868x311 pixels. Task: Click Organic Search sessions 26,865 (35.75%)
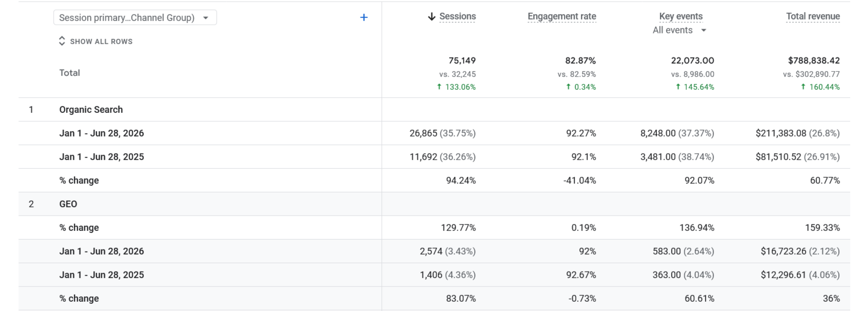click(x=442, y=133)
